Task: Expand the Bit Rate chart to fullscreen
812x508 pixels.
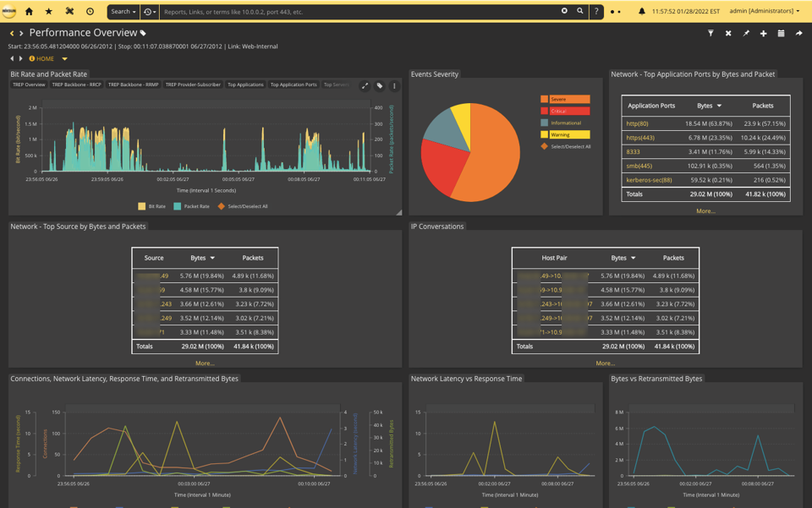Action: (x=365, y=85)
